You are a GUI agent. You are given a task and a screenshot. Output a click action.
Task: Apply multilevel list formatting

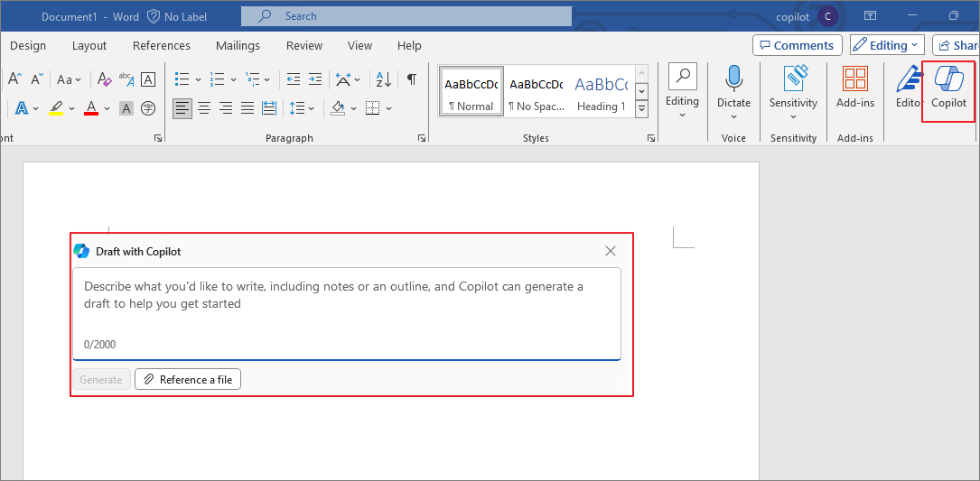(x=253, y=79)
